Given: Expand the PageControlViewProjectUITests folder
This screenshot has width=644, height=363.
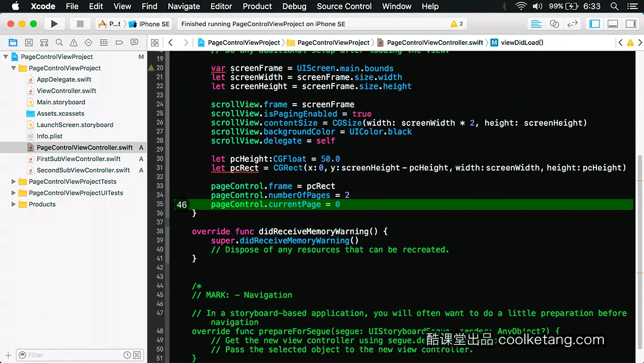Looking at the screenshot, I should tap(14, 193).
